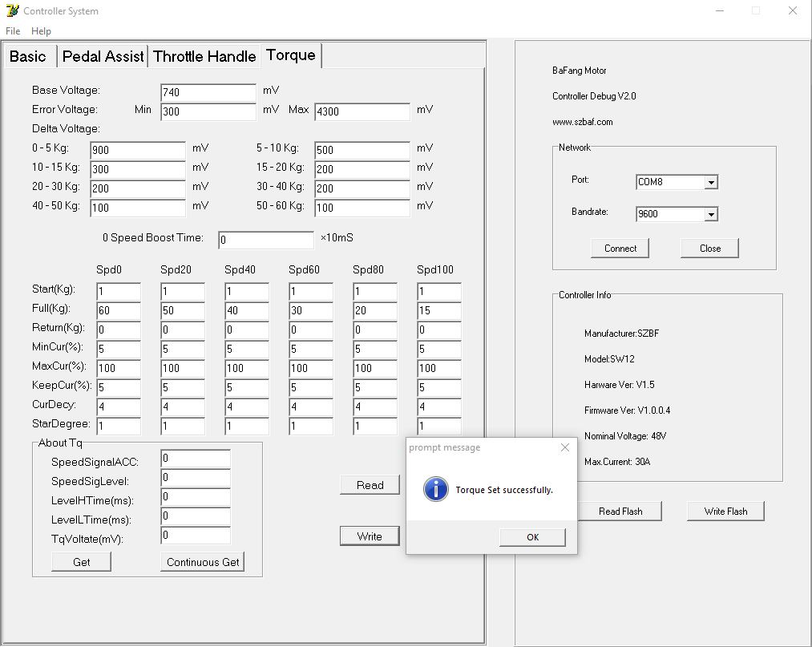Expand the Bandrate 9600 dropdown

711,214
